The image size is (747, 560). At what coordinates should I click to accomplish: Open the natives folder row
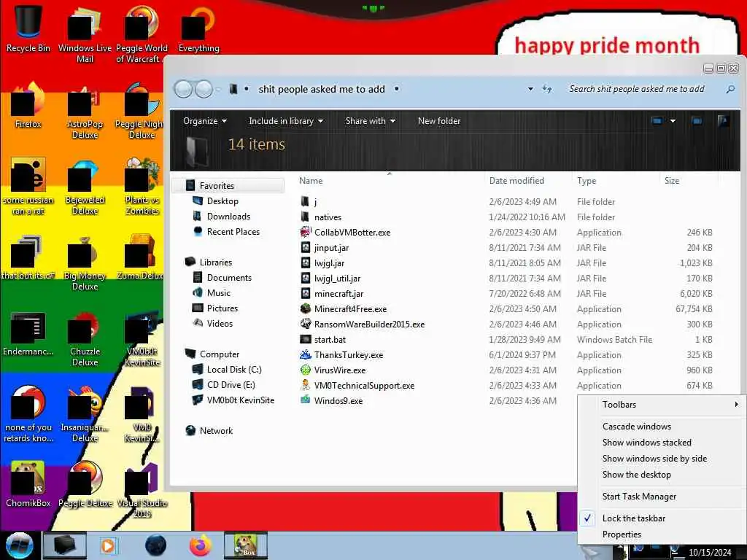506,217
